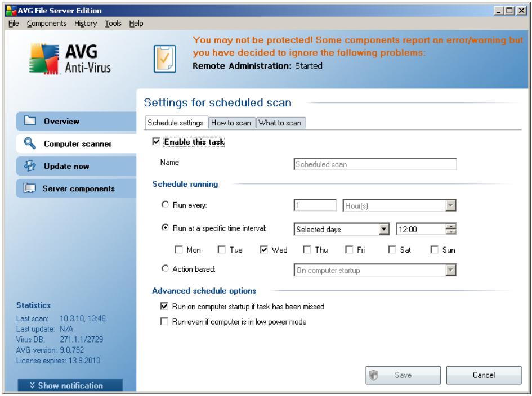The image size is (532, 396).
Task: Minimize the AVG window
Action: point(498,11)
